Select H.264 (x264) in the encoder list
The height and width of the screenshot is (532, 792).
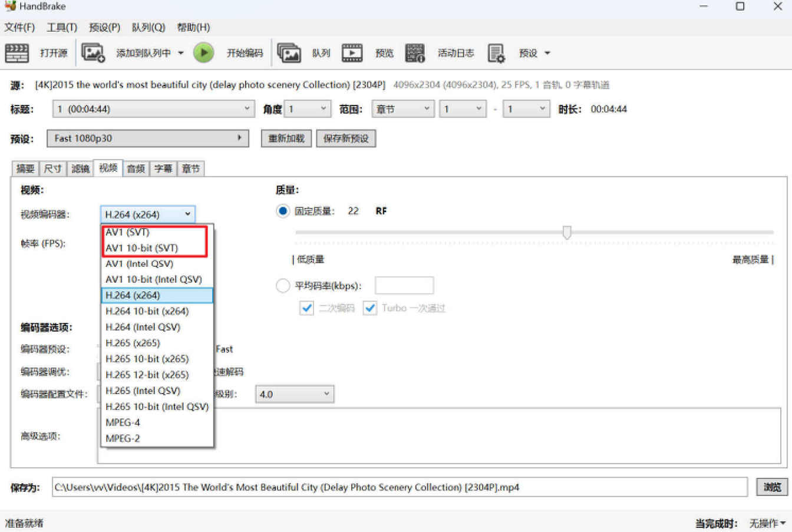pyautogui.click(x=157, y=295)
